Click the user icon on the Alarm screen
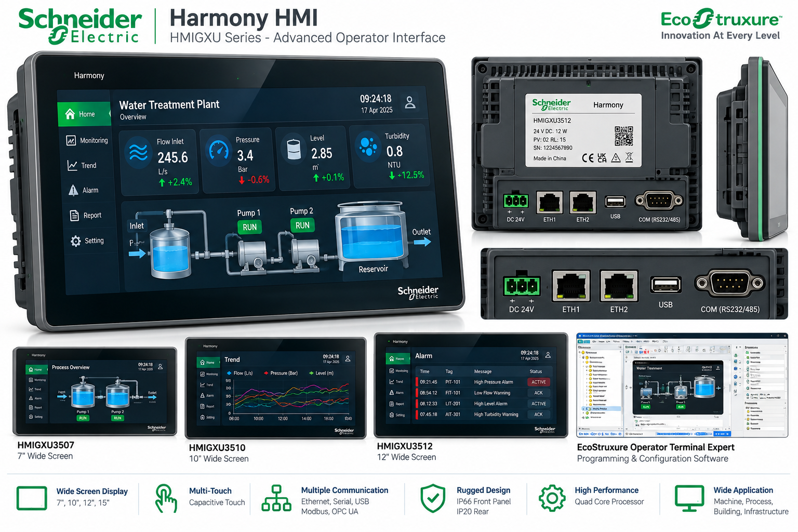 (x=548, y=355)
